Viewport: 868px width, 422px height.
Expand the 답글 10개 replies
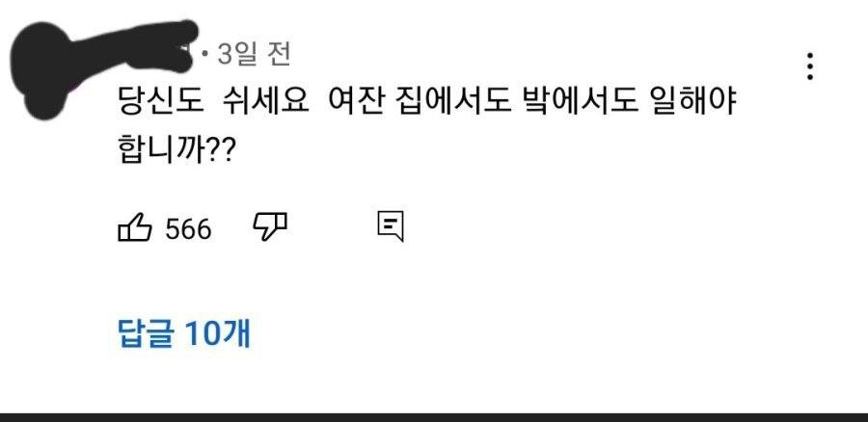(x=184, y=333)
